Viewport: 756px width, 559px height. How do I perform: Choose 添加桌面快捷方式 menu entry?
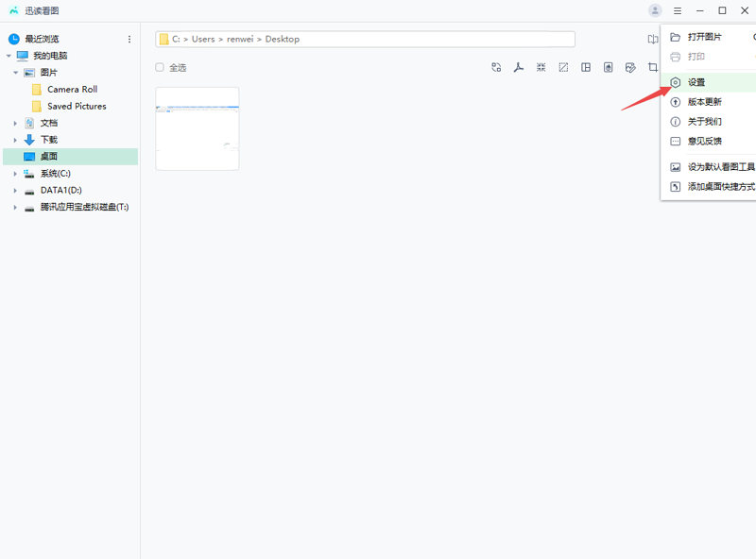pos(708,187)
